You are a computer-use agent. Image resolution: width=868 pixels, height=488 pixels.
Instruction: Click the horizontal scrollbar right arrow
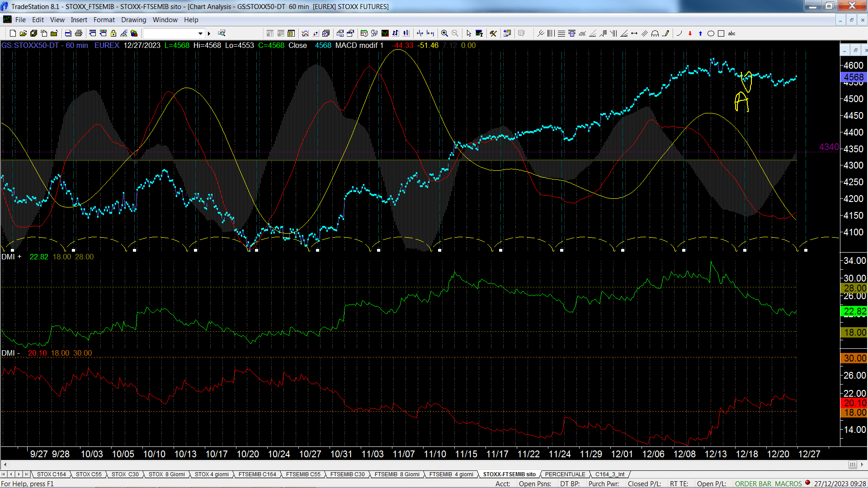(x=863, y=465)
